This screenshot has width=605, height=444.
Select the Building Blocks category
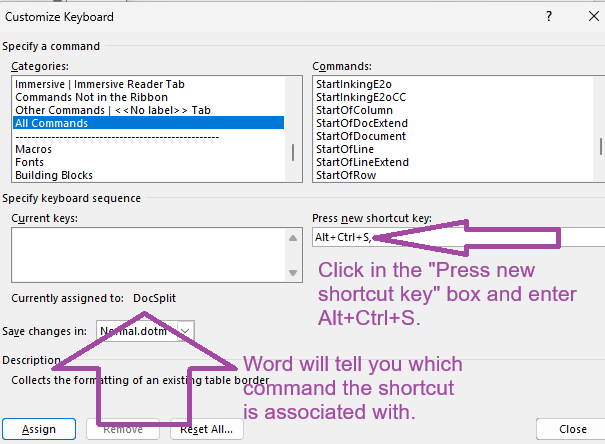click(149, 175)
